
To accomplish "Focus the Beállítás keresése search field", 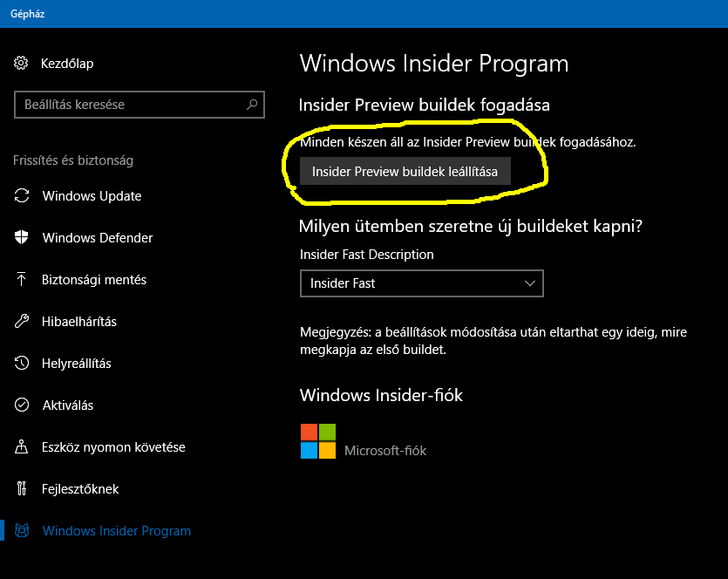I will (x=139, y=105).
